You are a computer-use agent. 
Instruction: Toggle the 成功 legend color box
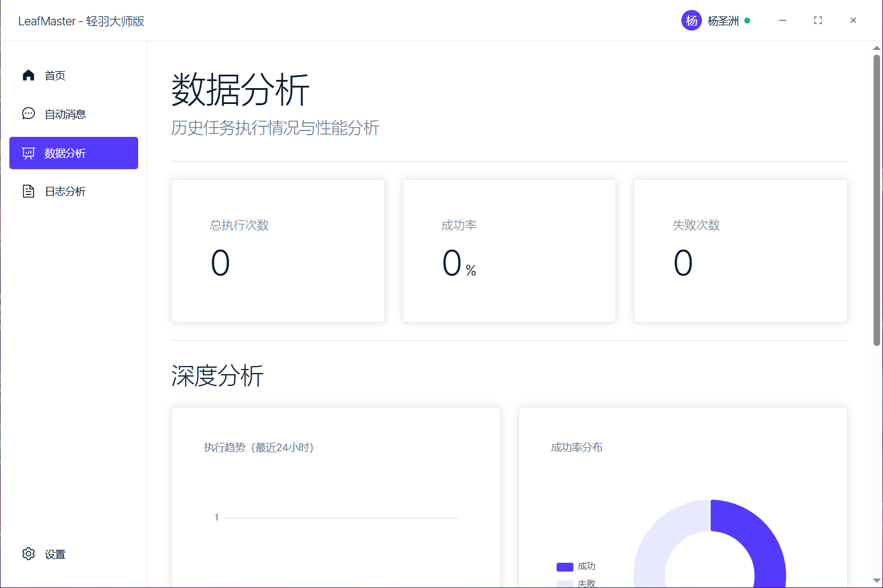coord(565,567)
